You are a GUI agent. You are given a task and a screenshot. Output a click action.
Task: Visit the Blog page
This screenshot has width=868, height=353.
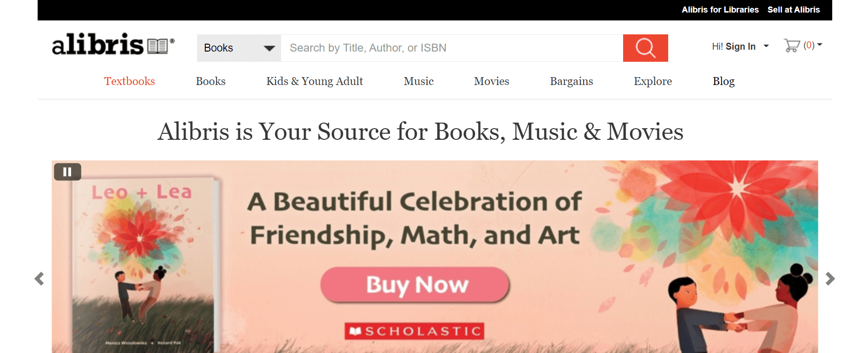click(x=723, y=81)
